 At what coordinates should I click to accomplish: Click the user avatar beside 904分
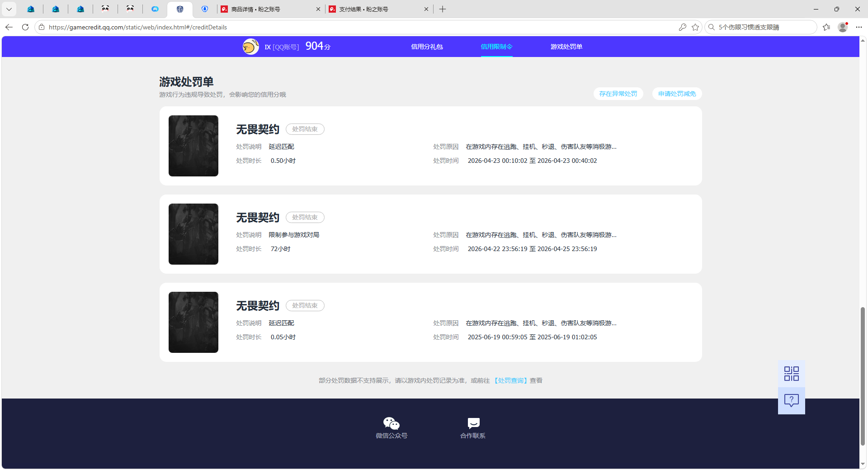[251, 47]
